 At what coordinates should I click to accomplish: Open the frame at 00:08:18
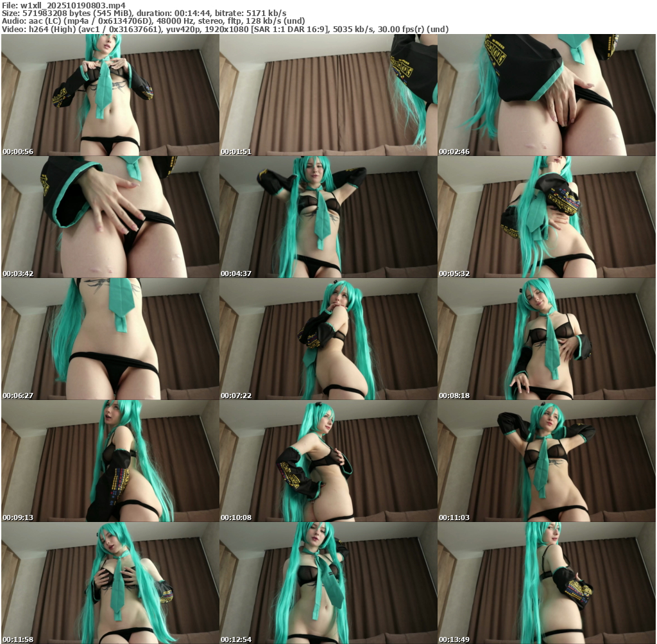click(546, 339)
